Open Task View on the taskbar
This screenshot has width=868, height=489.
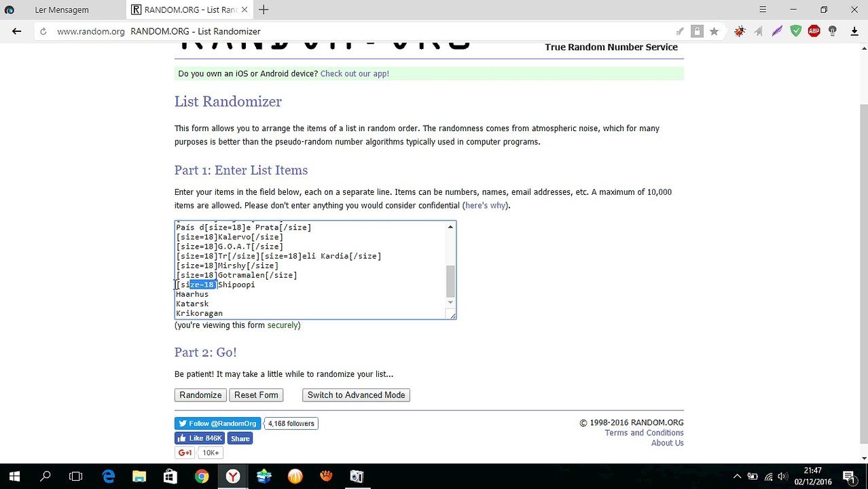click(75, 476)
